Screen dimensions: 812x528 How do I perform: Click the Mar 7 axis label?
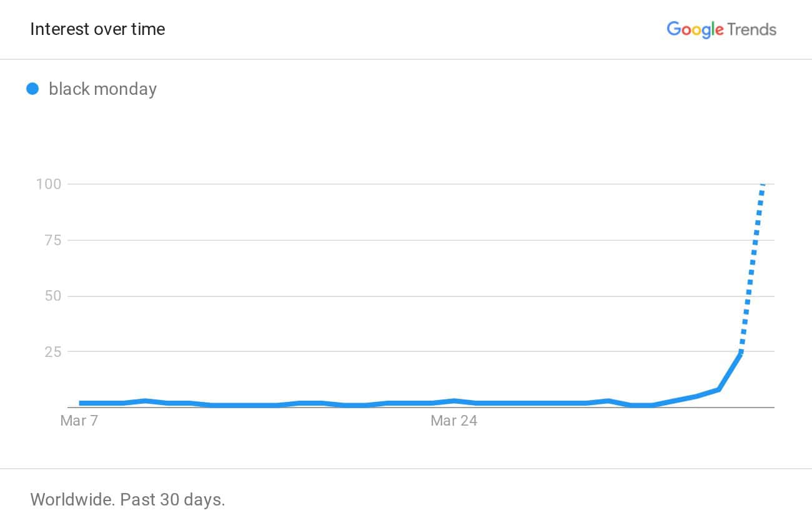[x=79, y=421]
